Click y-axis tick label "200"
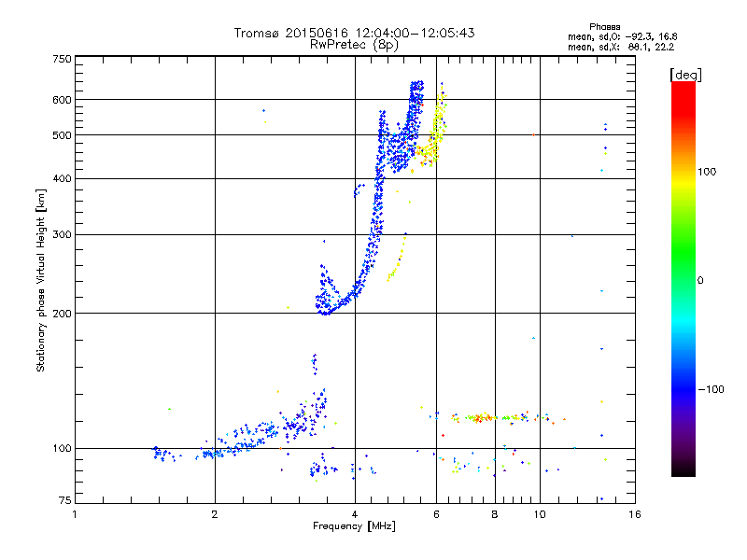Image resolution: width=747 pixels, height=560 pixels. tap(62, 314)
